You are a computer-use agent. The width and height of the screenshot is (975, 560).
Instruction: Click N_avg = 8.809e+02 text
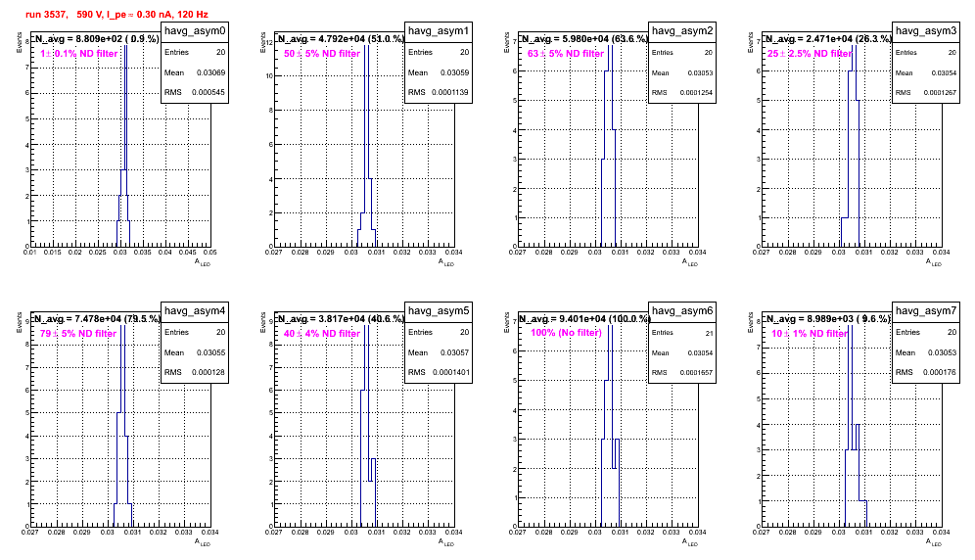pos(96,38)
